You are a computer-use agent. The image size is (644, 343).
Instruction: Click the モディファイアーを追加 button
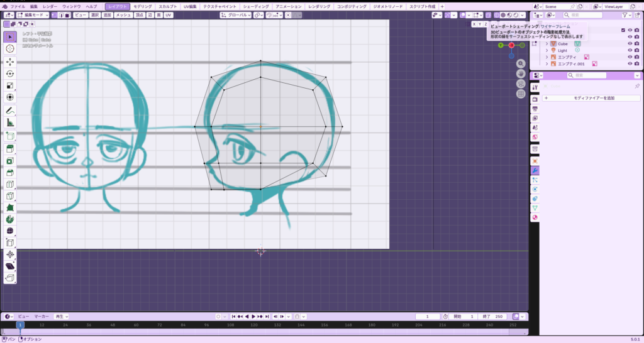click(x=591, y=98)
